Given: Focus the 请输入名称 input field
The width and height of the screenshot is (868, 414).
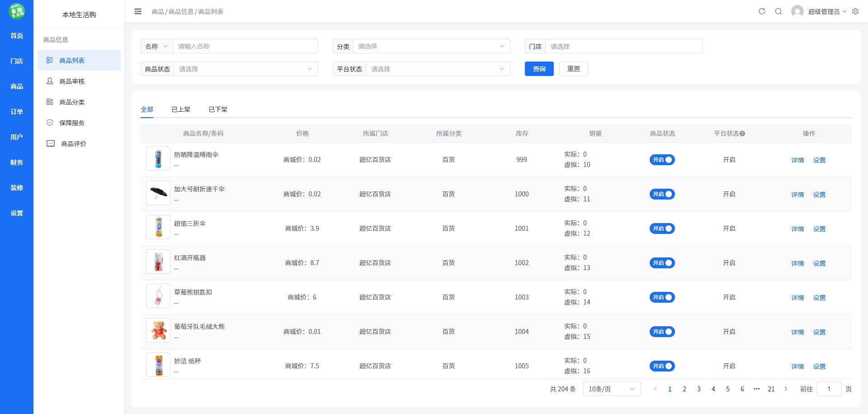Looking at the screenshot, I should 245,46.
